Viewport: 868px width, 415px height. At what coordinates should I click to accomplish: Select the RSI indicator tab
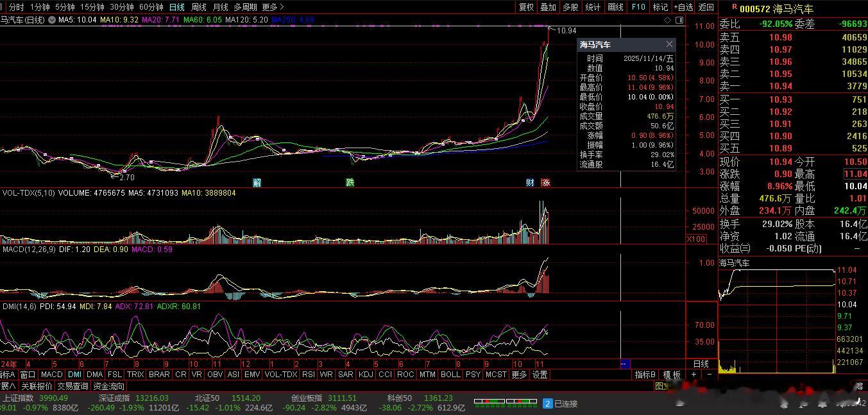(x=309, y=375)
